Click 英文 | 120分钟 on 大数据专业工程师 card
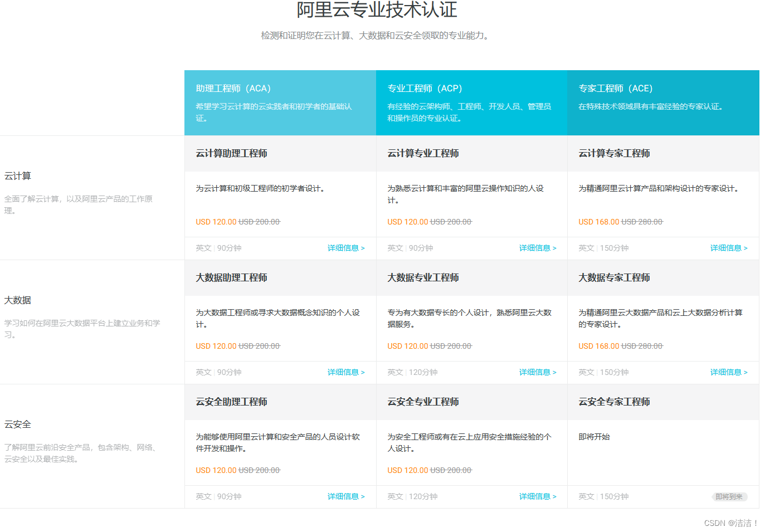 [x=412, y=372]
